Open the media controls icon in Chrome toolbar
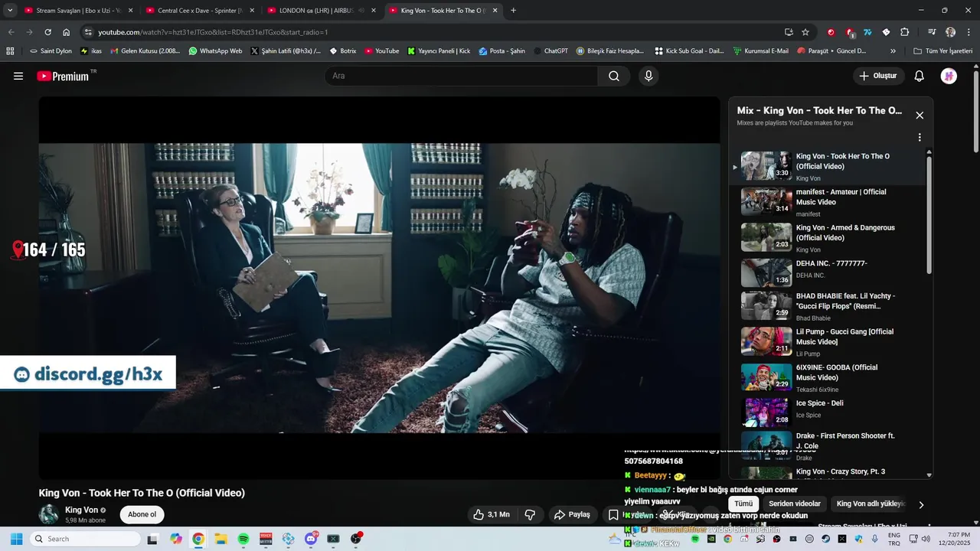This screenshot has height=551, width=980. (932, 32)
